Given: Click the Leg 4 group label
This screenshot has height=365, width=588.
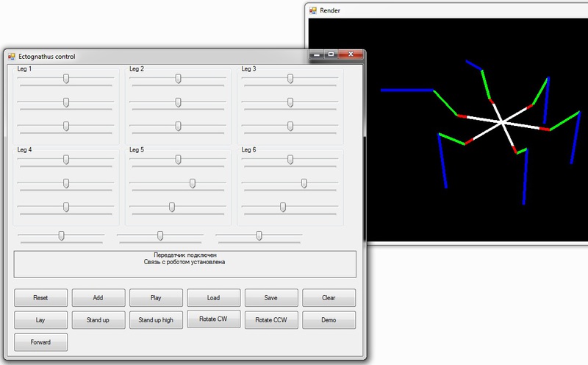Looking at the screenshot, I should click(x=24, y=149).
